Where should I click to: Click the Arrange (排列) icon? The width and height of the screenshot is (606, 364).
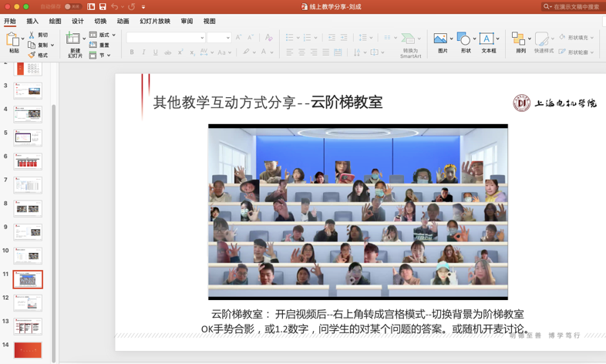coord(519,39)
